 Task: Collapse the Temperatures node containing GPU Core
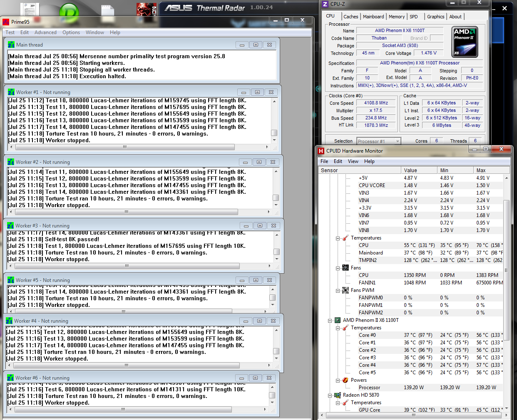tap(338, 403)
